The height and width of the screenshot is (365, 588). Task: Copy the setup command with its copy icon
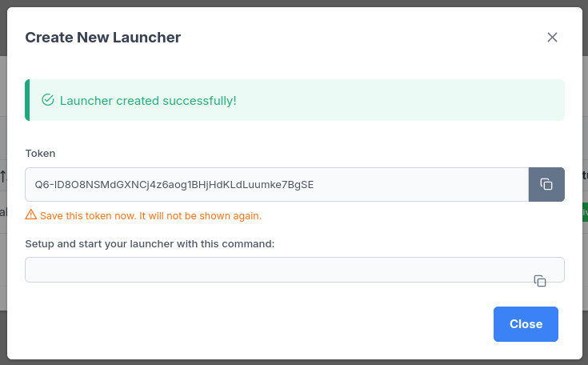point(540,281)
